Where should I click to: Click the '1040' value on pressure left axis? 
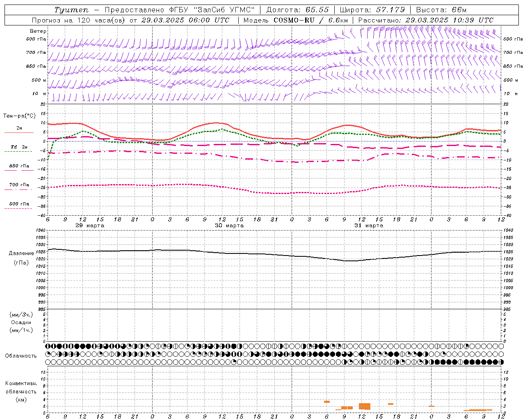pos(40,231)
